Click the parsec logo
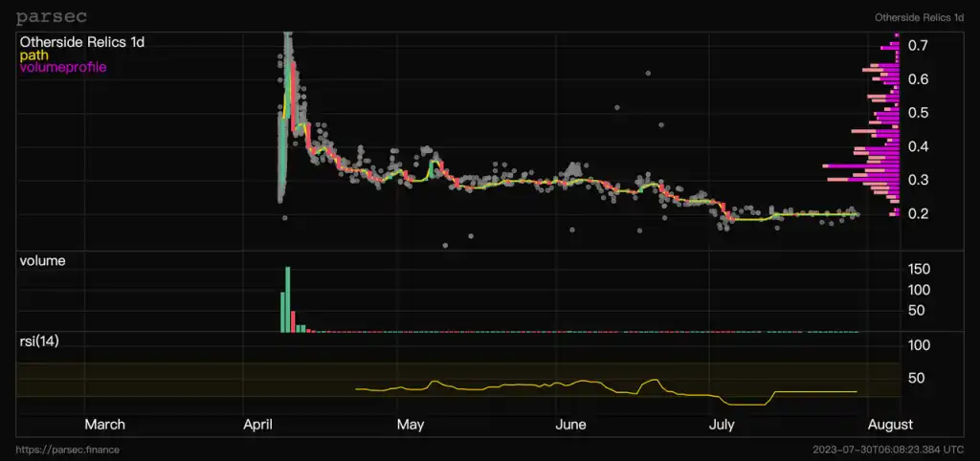This screenshot has height=461, width=980. [52, 17]
